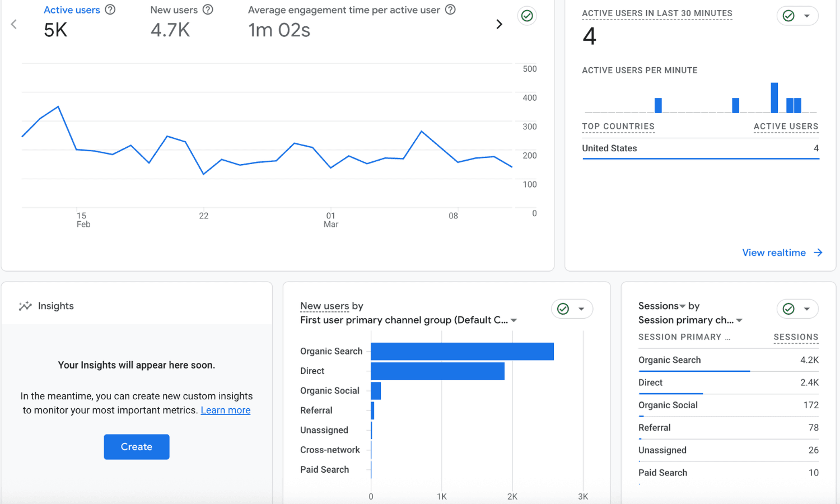Click the right chevron to view more metrics
This screenshot has width=840, height=504.
coord(499,24)
